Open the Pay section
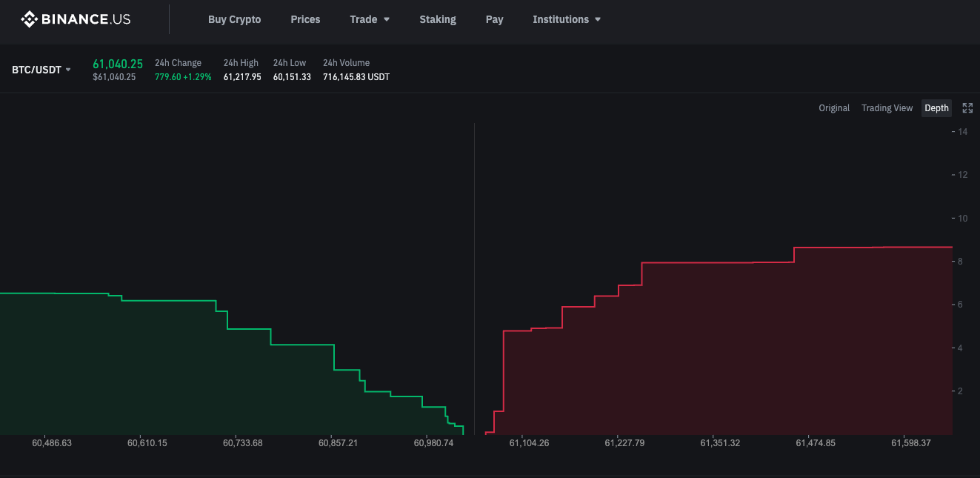The image size is (980, 478). pos(494,19)
